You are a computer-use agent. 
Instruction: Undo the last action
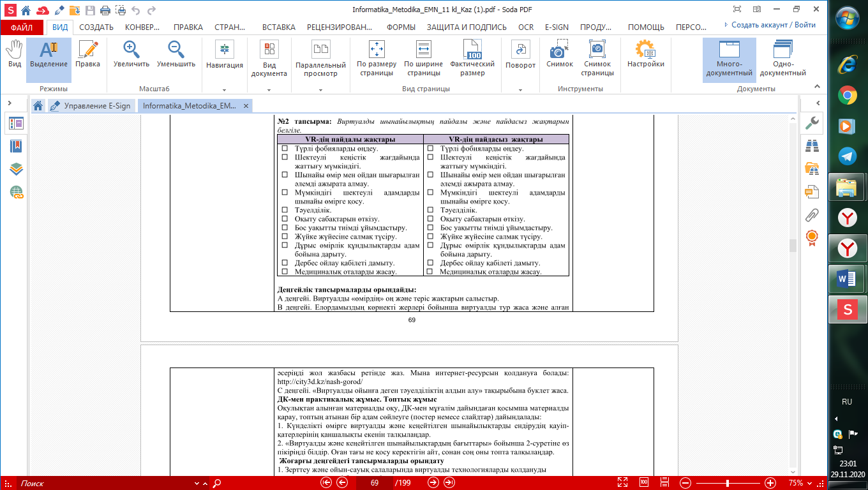coord(135,10)
